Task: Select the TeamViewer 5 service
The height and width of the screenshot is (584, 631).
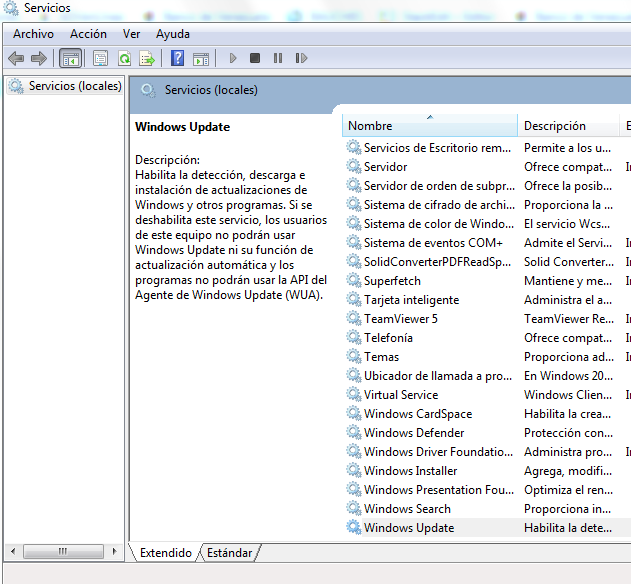Action: coord(400,318)
